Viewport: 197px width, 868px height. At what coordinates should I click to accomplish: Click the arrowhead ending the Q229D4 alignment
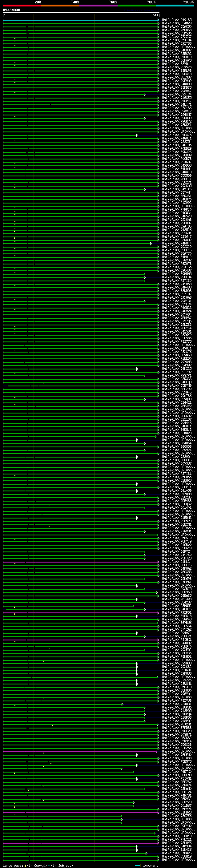pos(137,457)
